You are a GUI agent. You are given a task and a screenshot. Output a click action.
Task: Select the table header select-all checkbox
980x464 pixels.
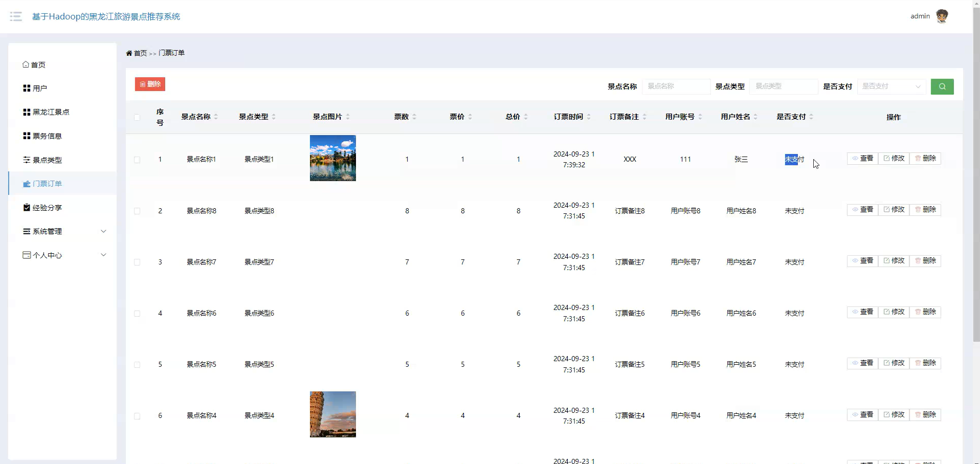(137, 117)
